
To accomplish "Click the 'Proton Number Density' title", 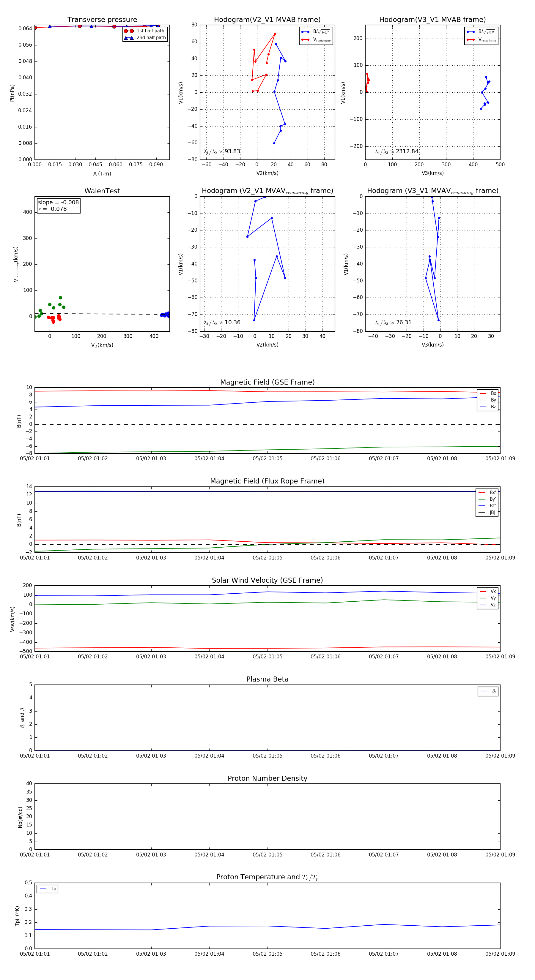I will pos(267,778).
